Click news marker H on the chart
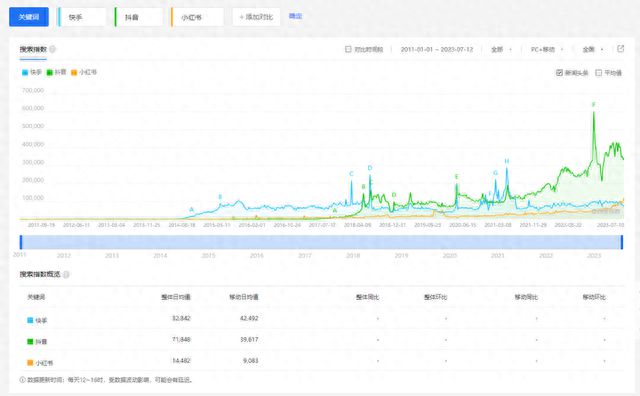640x396 pixels. pyautogui.click(x=507, y=161)
